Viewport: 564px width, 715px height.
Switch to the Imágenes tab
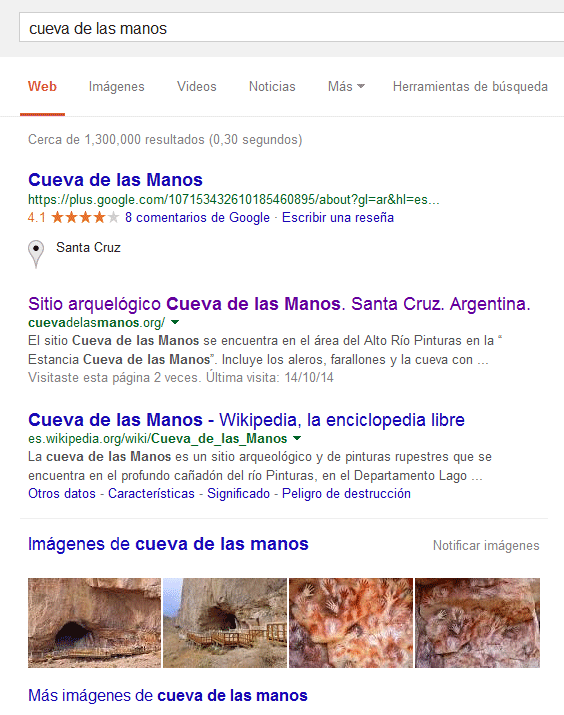117,87
